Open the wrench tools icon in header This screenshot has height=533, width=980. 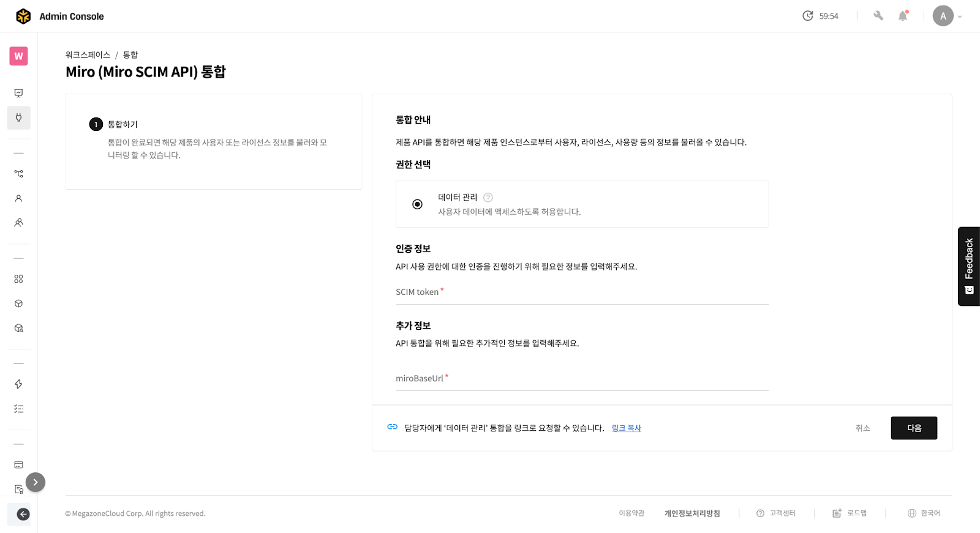click(878, 16)
